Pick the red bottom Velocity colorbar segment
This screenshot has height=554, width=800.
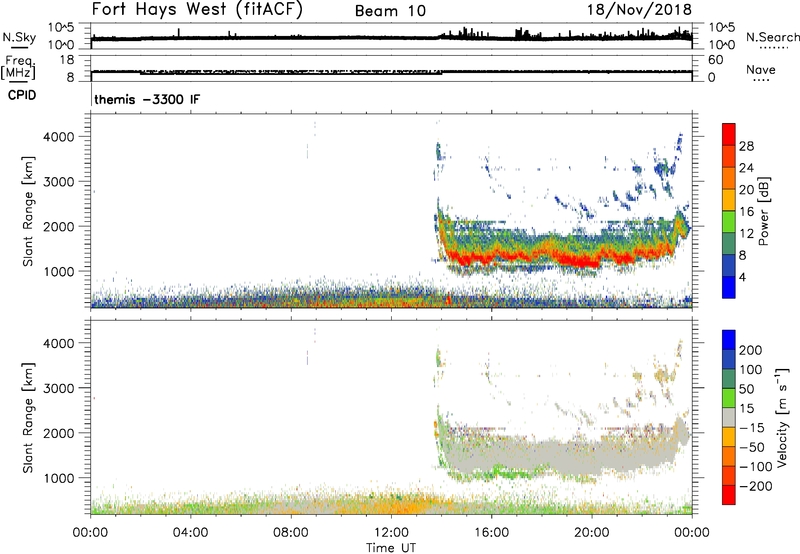pos(729,495)
